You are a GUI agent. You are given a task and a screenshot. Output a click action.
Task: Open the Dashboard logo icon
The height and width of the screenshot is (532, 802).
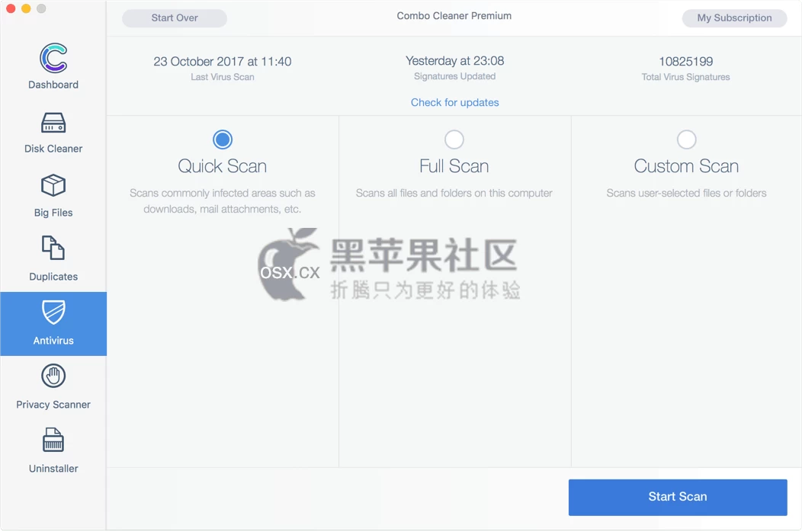tap(53, 58)
